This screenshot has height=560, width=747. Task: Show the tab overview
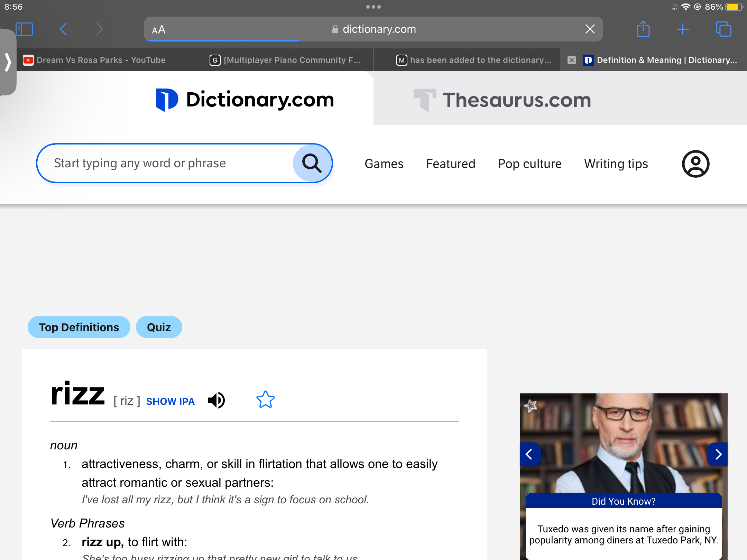click(723, 29)
